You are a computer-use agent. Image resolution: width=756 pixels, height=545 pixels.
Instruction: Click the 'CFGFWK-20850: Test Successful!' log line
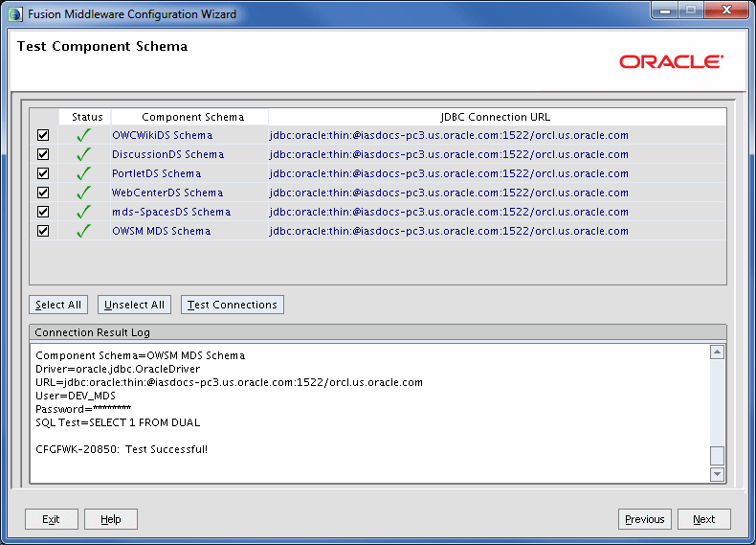coord(122,449)
